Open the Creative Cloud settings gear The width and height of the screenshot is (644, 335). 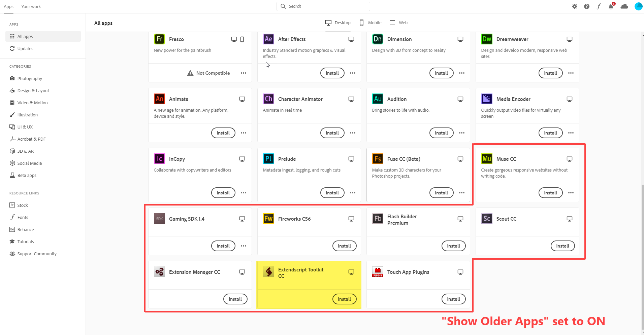pos(575,6)
